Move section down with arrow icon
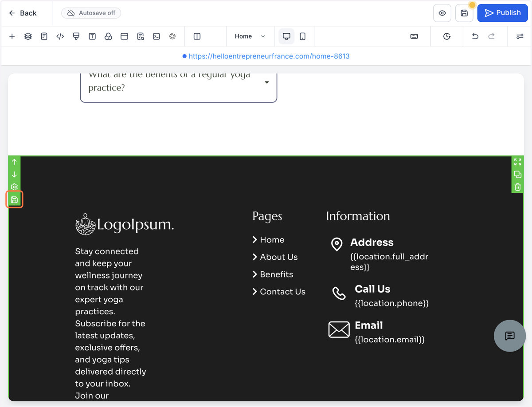The image size is (532, 407). pyautogui.click(x=14, y=174)
